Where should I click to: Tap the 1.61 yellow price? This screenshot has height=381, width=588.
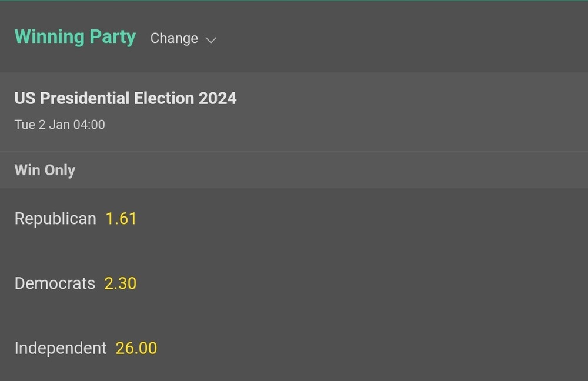click(121, 219)
